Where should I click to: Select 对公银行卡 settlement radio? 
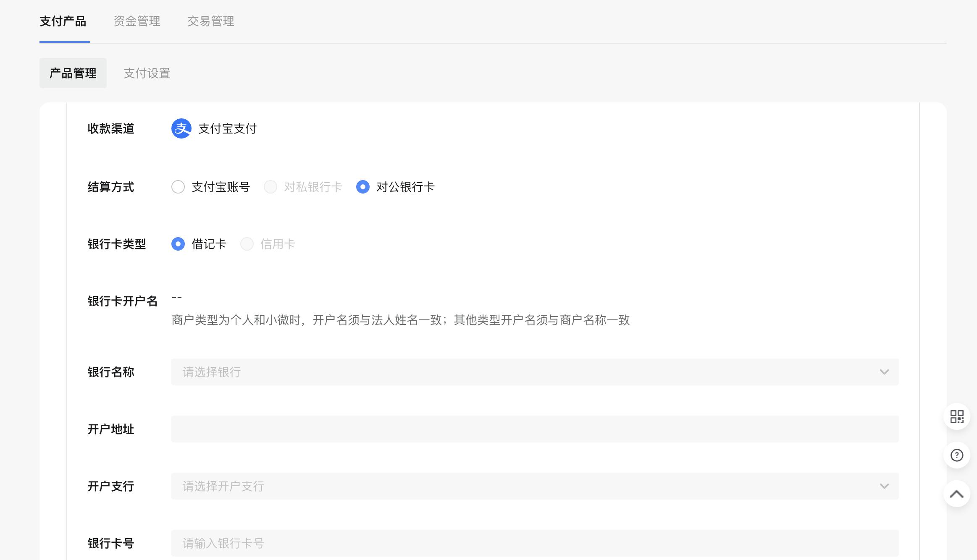[x=363, y=187]
